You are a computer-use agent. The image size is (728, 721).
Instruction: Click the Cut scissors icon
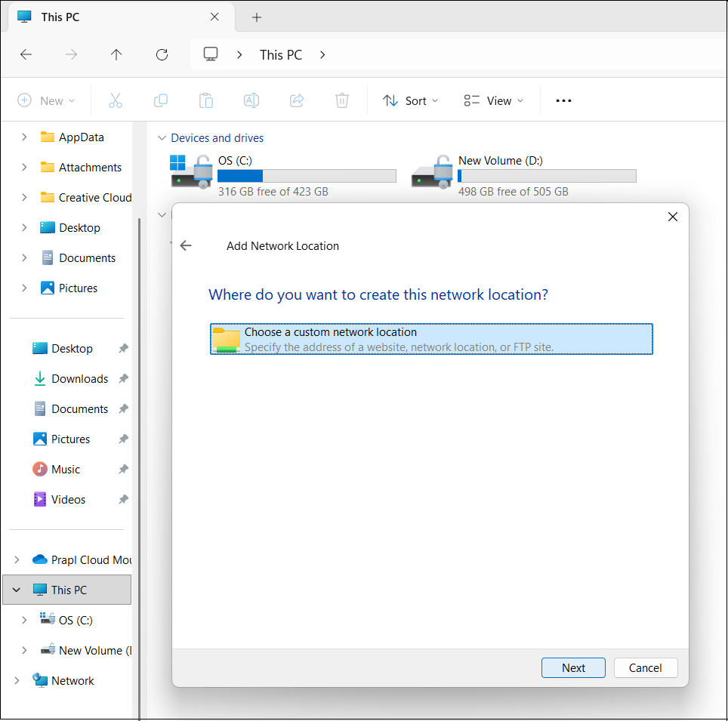(115, 100)
